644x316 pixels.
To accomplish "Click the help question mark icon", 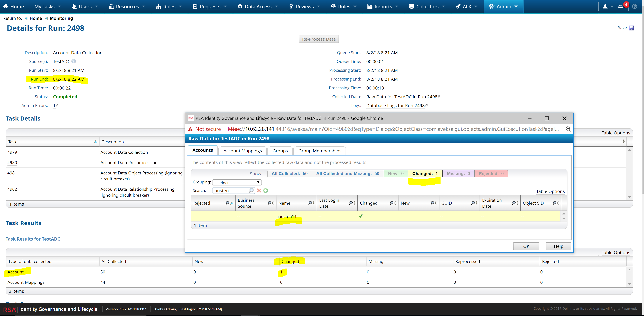I will (x=634, y=6).
